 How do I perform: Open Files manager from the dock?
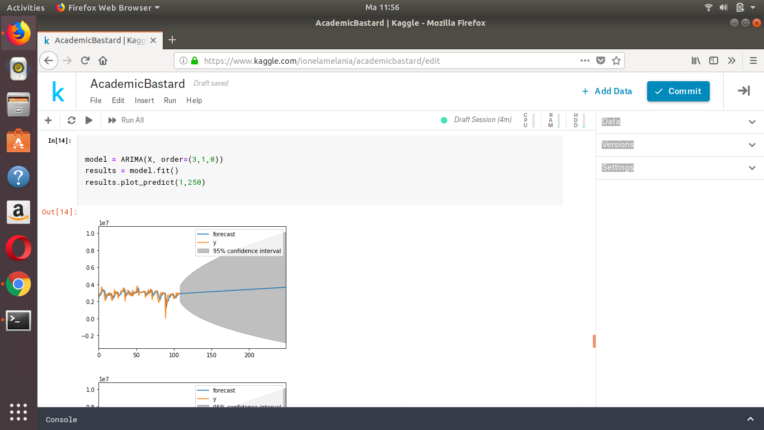(19, 104)
